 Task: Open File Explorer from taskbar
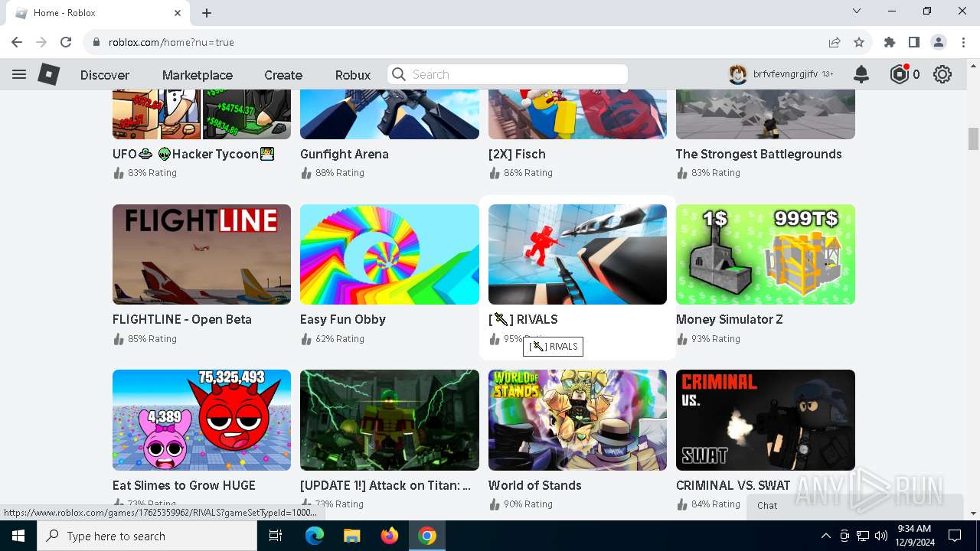pyautogui.click(x=351, y=536)
